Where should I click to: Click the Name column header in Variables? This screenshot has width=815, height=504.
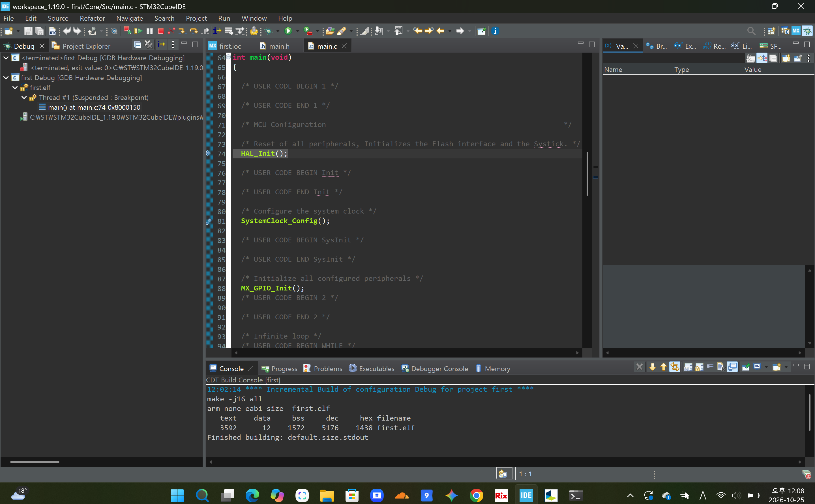point(637,69)
